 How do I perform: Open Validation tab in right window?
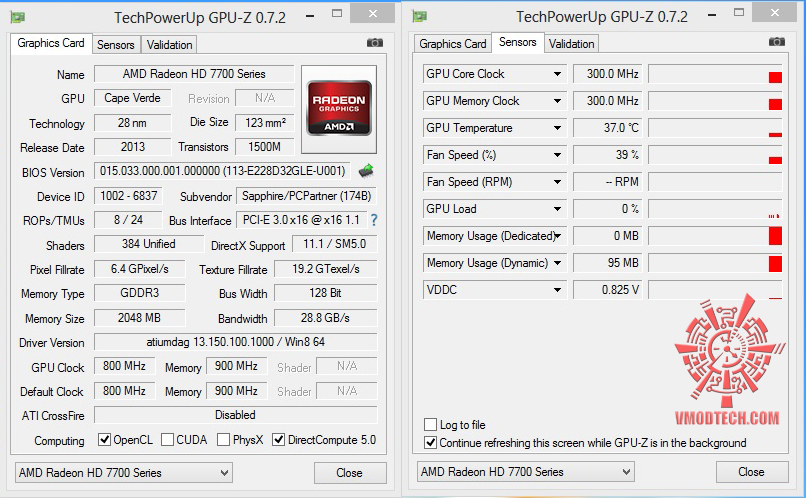pyautogui.click(x=571, y=44)
